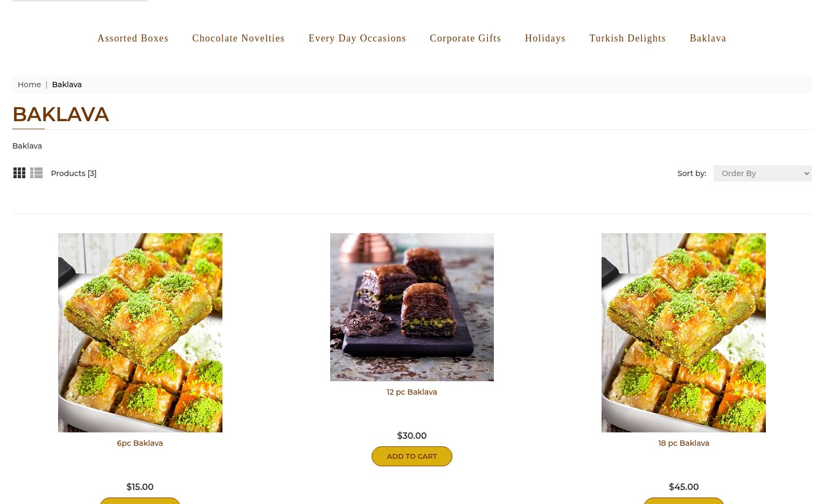This screenshot has width=824, height=504.
Task: Open the 12 pc Baklava chocolate image
Action: pyautogui.click(x=411, y=307)
